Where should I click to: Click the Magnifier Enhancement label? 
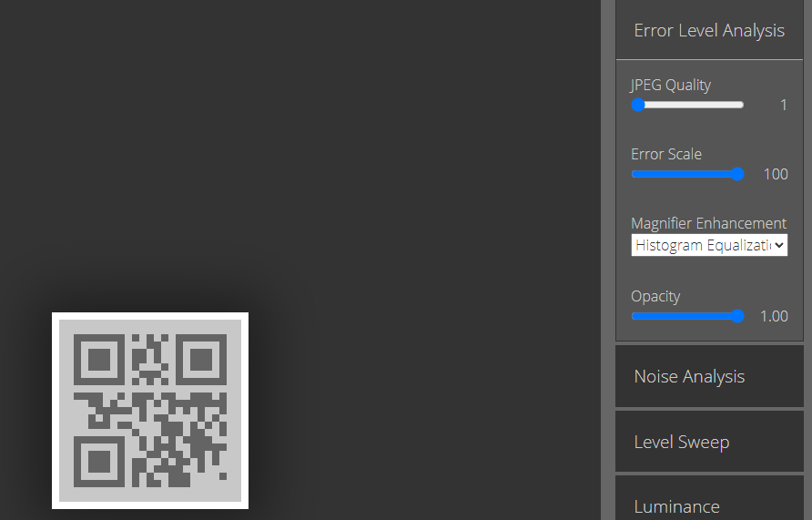708,223
